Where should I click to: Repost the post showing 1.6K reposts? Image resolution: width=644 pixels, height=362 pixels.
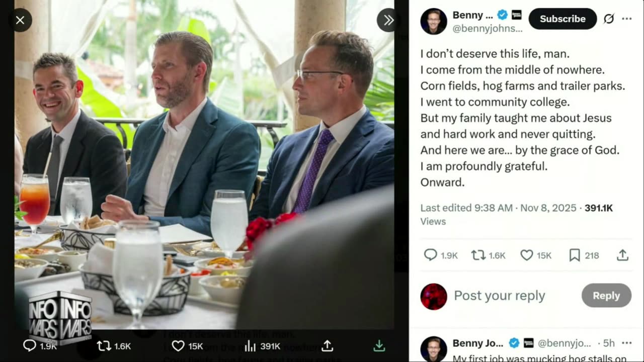pyautogui.click(x=478, y=255)
